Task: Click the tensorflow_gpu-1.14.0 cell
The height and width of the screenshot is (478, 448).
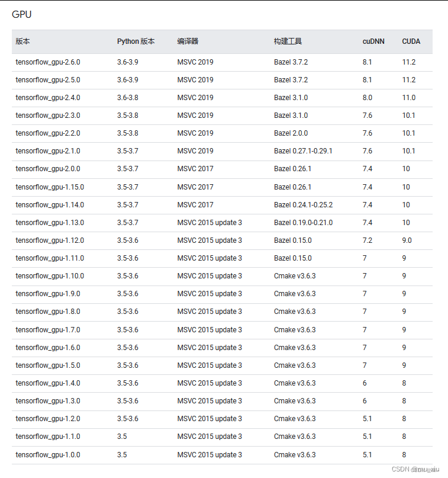Action: click(x=50, y=205)
